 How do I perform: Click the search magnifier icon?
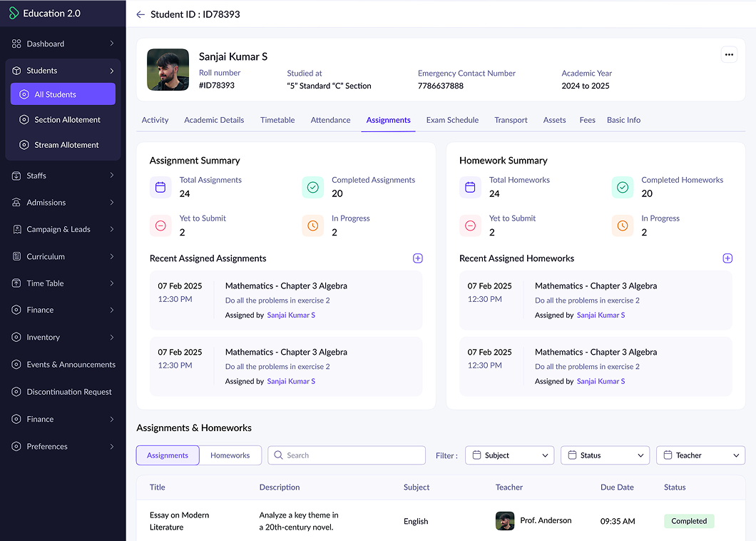click(x=278, y=455)
